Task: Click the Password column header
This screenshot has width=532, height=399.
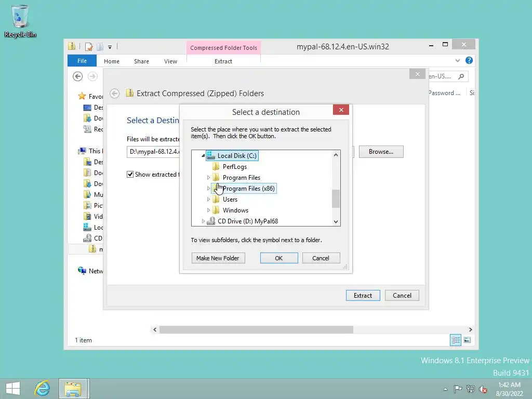Action: 444,92
